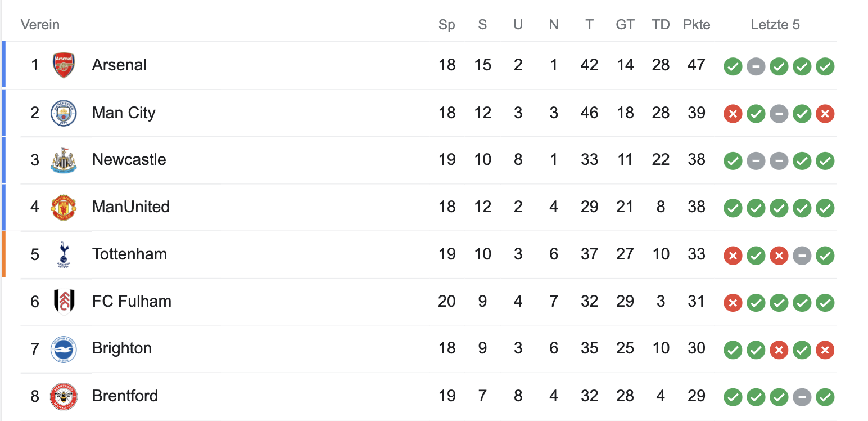Screen dimensions: 868x421
Task: Click Brentford's grey draw result icon
Action: tap(802, 398)
